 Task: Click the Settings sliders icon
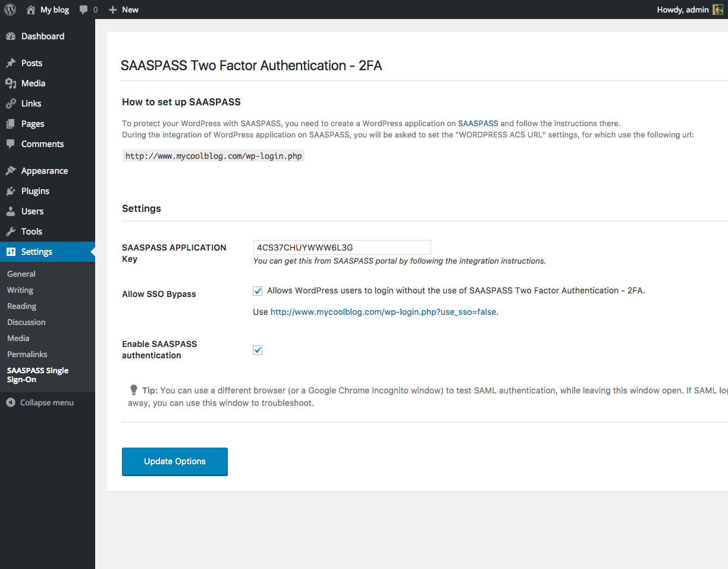point(11,252)
